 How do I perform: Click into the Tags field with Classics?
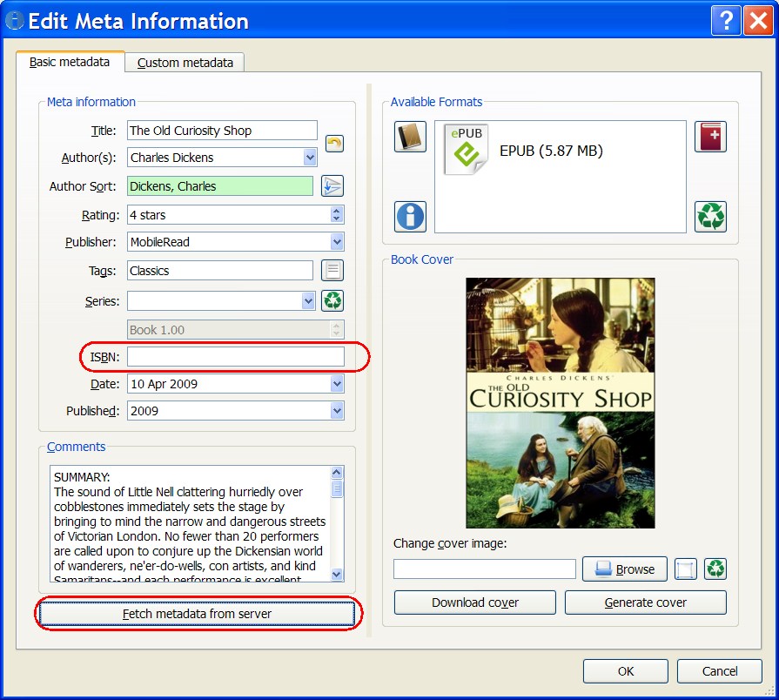pos(220,271)
